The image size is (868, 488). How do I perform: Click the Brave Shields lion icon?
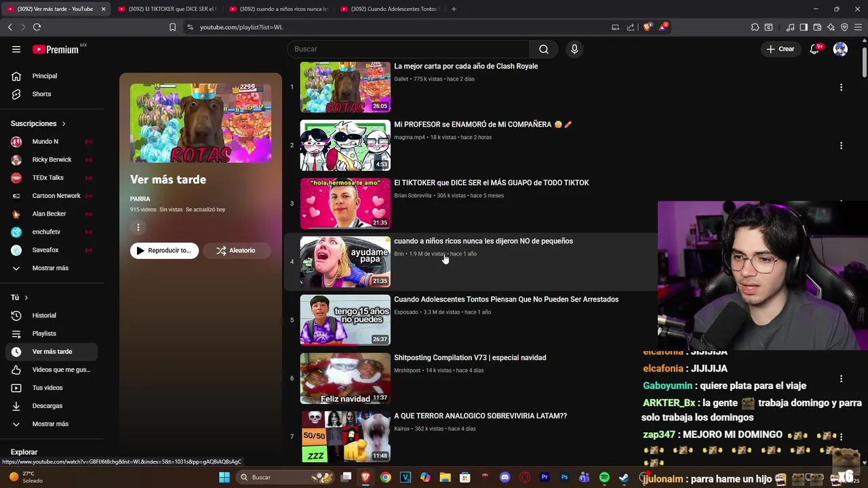646,27
